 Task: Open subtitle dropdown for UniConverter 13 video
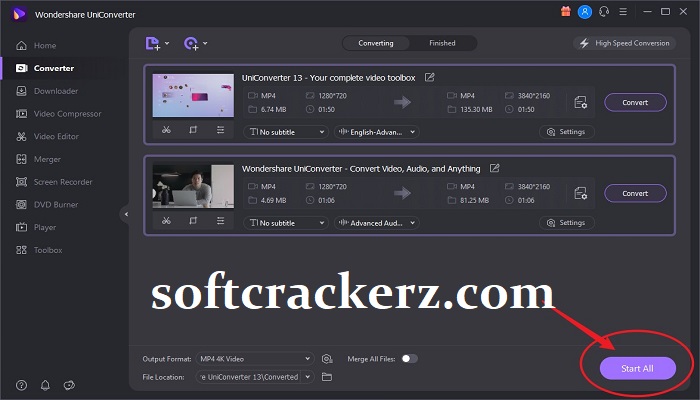(x=286, y=132)
